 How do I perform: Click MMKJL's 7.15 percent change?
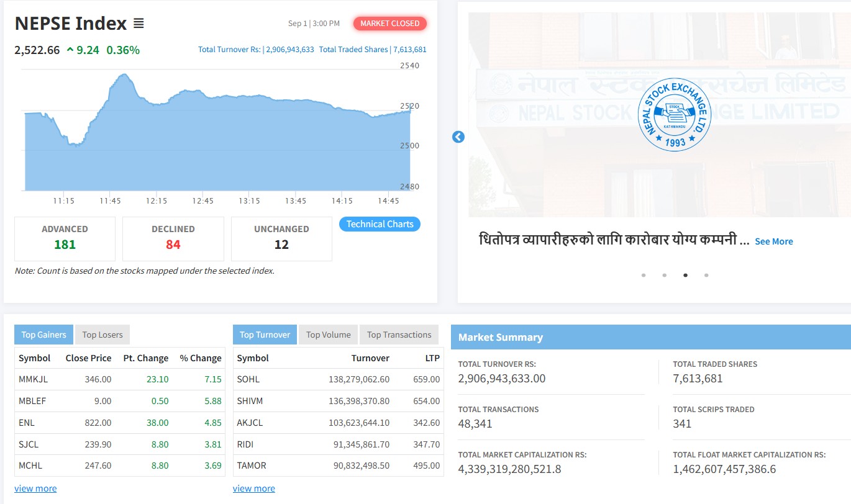[213, 379]
